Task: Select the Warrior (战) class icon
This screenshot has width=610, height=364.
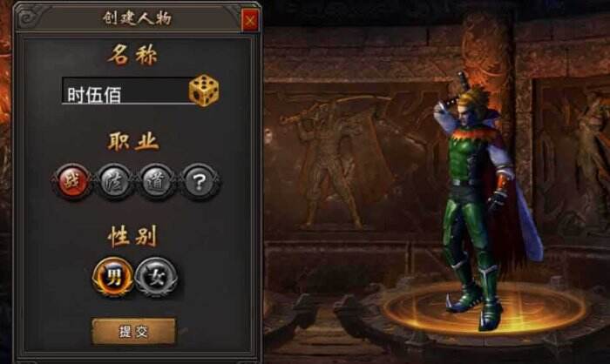Action: tap(71, 182)
